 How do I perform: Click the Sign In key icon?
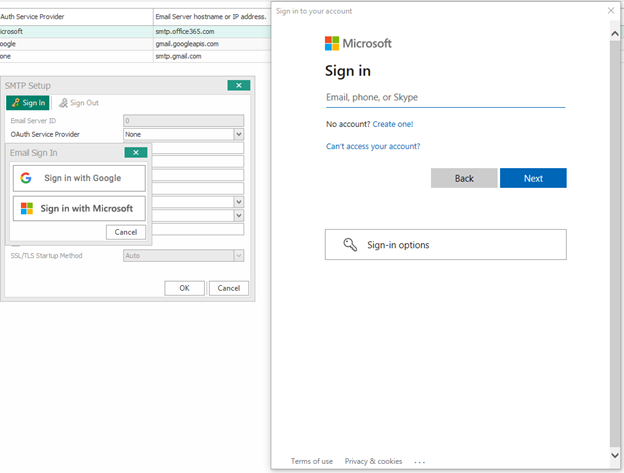point(15,103)
